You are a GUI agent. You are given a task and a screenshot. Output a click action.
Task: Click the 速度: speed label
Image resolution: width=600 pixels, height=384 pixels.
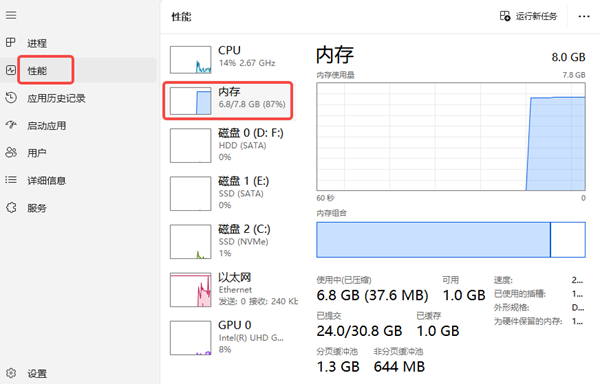point(503,280)
